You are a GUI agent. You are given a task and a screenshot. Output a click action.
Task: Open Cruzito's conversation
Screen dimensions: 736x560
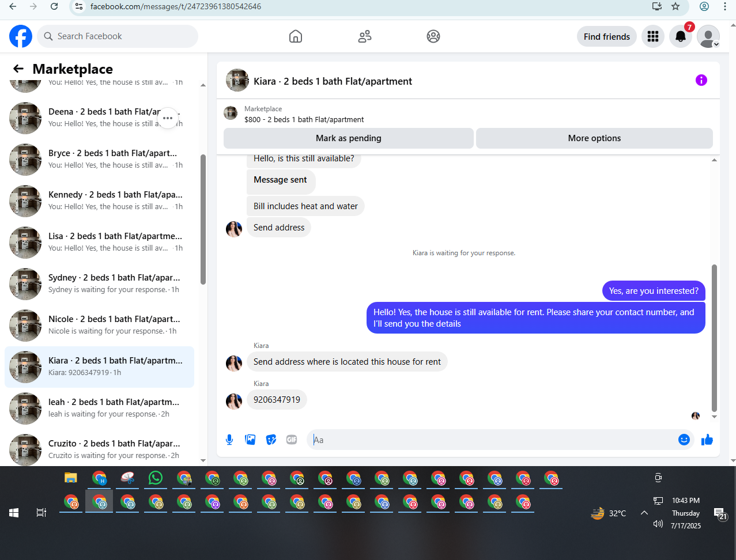(x=99, y=449)
